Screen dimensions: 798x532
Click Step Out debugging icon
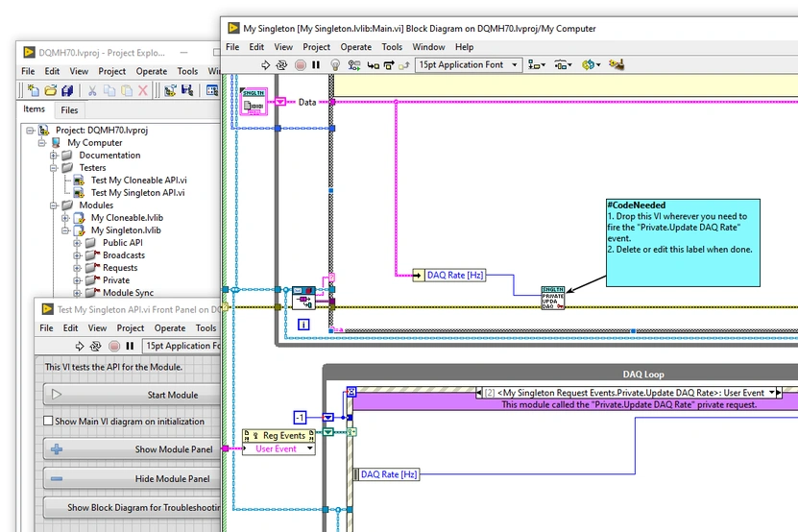tap(404, 65)
